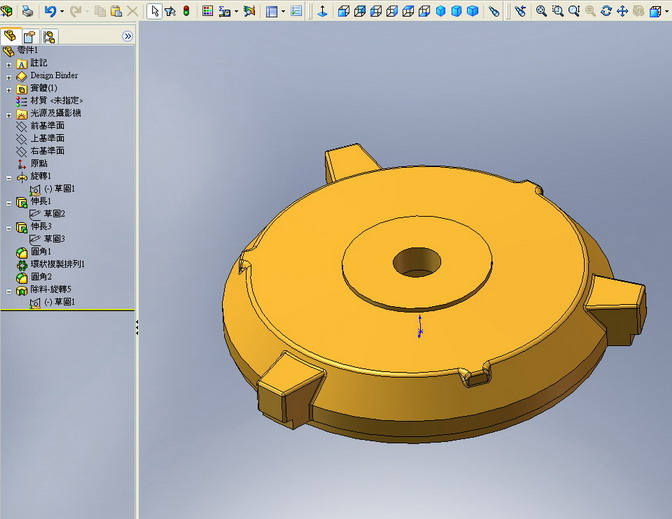Click the view orientation flashlight icon
This screenshot has height=519, width=672.
point(494,11)
